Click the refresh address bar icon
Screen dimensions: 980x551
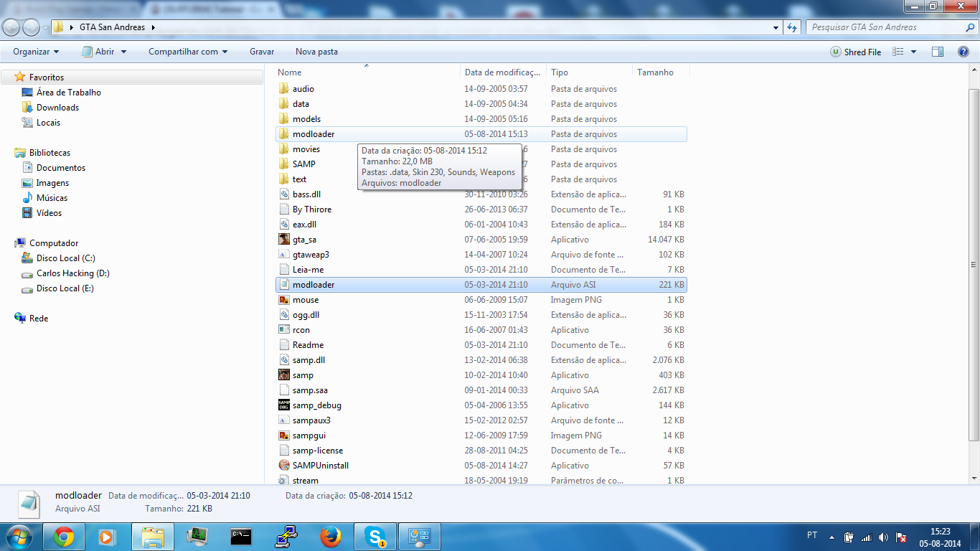click(792, 27)
